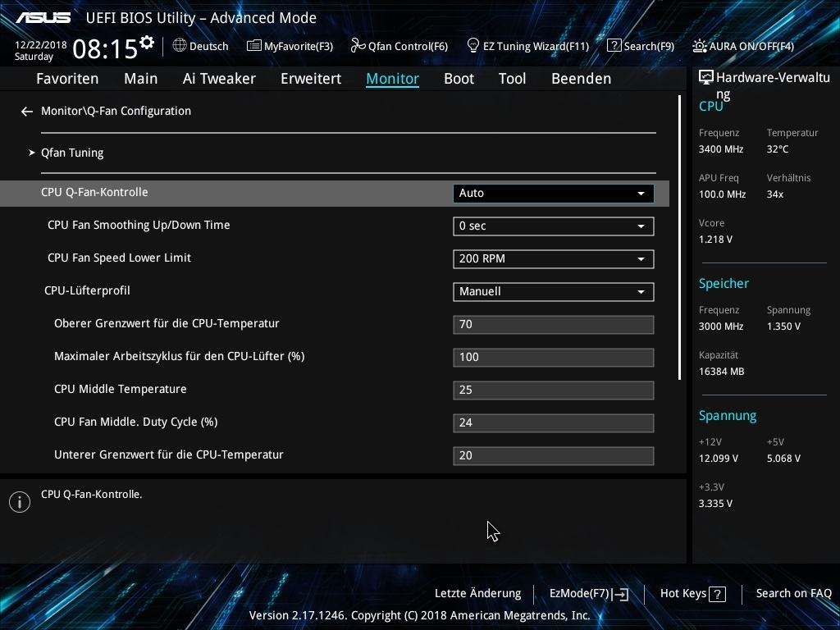This screenshot has height=630, width=840.
Task: Click the 12/22/2018 date text
Action: 41,45
